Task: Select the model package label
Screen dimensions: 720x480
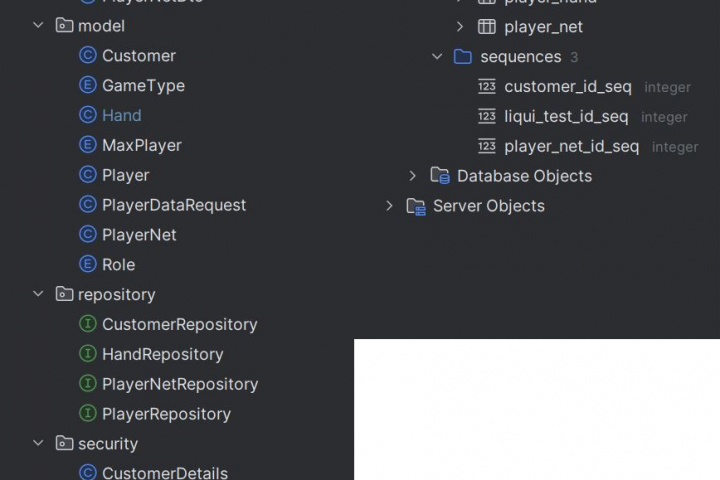Action: click(x=101, y=26)
